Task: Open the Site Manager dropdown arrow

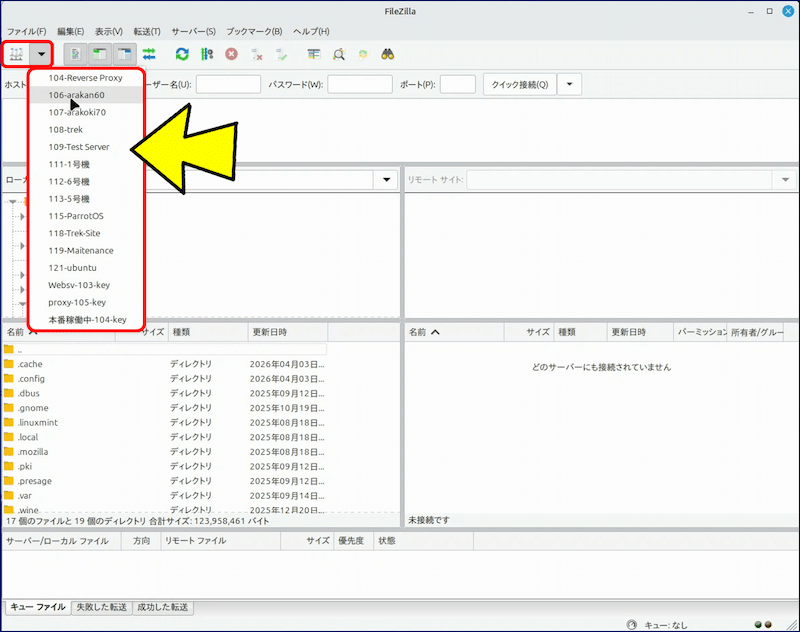Action: point(40,55)
